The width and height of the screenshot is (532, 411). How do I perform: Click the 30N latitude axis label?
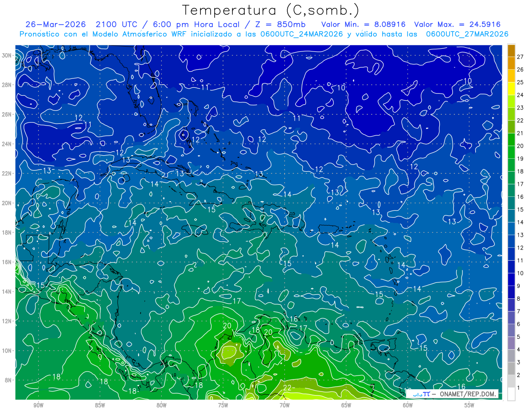click(7, 55)
